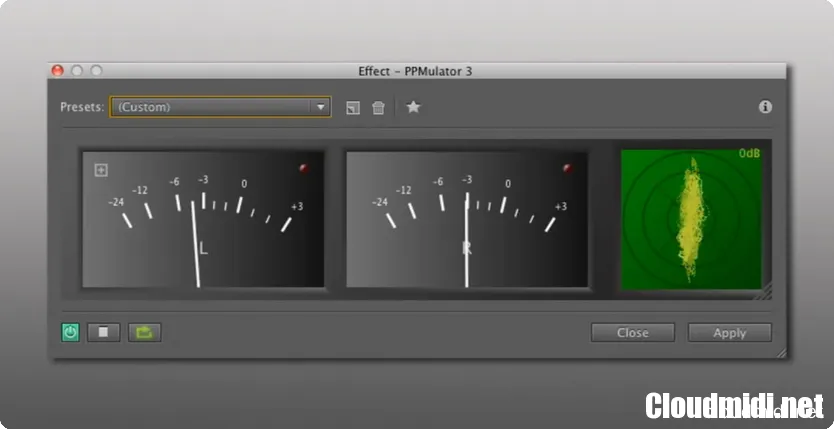
Task: Click the Effect - PPMulator 3 title bar
Action: (x=415, y=71)
